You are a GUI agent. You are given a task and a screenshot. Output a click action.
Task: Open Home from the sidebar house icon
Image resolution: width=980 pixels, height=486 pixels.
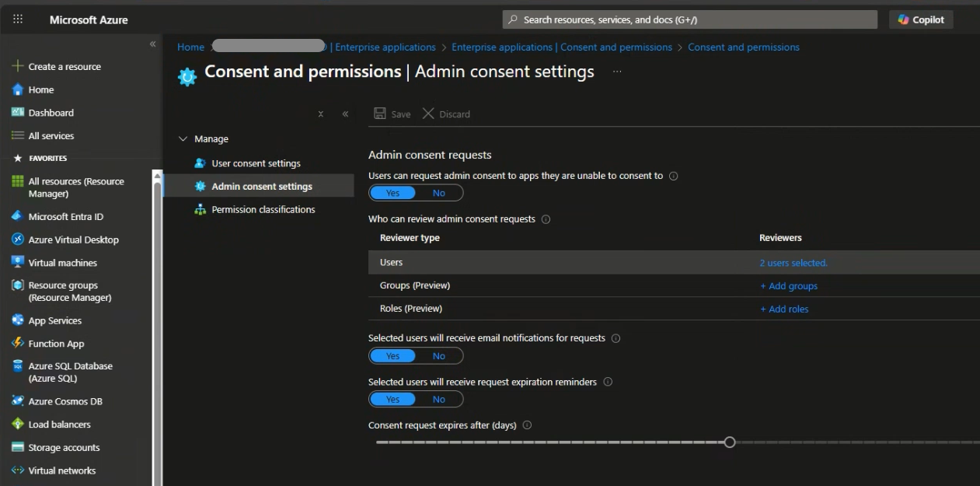pyautogui.click(x=18, y=89)
